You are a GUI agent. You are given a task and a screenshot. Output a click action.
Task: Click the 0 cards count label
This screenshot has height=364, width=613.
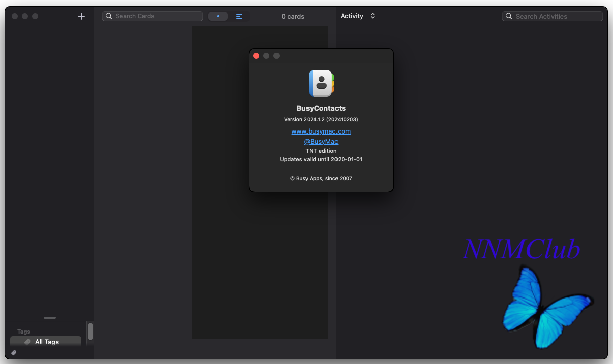[293, 16]
